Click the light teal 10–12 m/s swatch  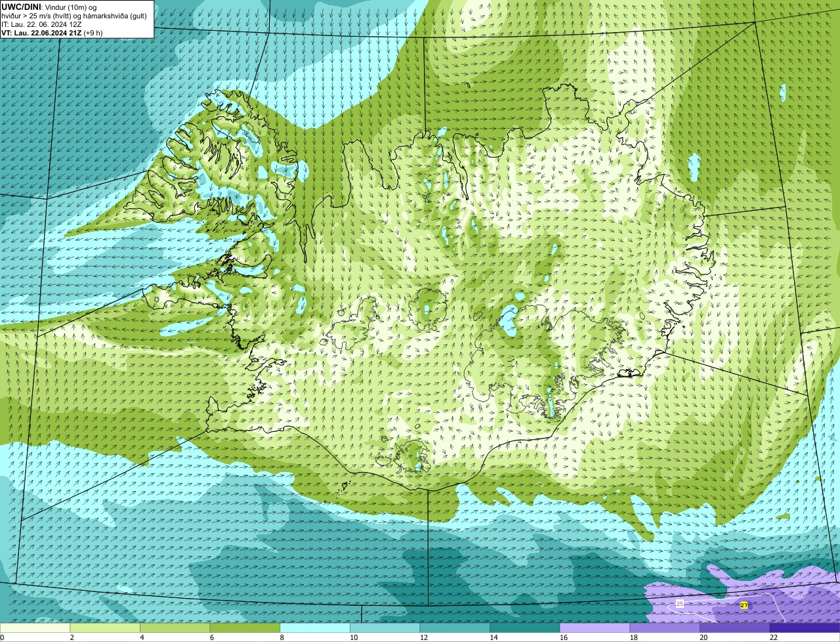[x=385, y=628]
